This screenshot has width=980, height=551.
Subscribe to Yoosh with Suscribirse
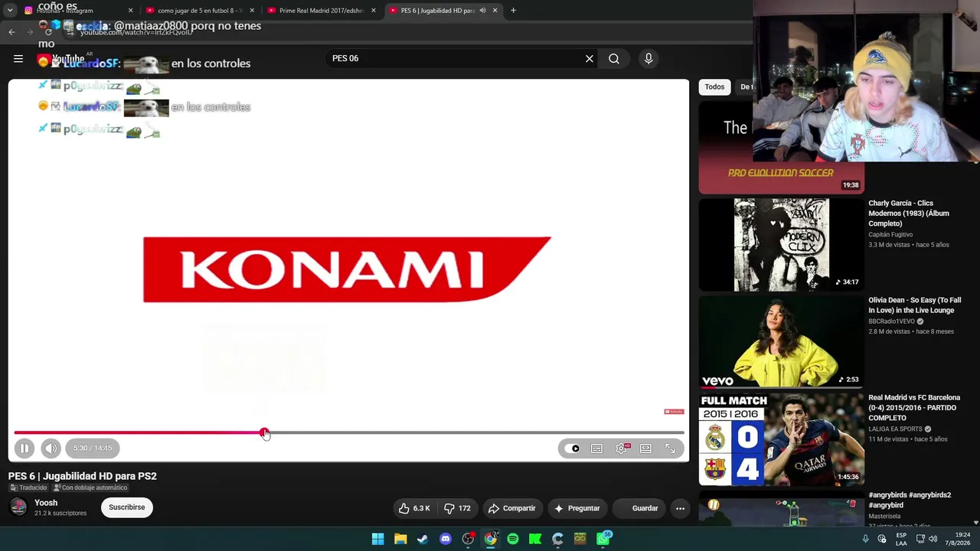127,507
